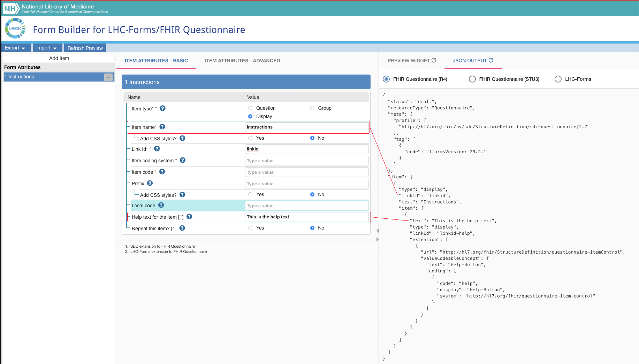Show help for Item code
This screenshot has height=364, width=639.
tap(162, 172)
